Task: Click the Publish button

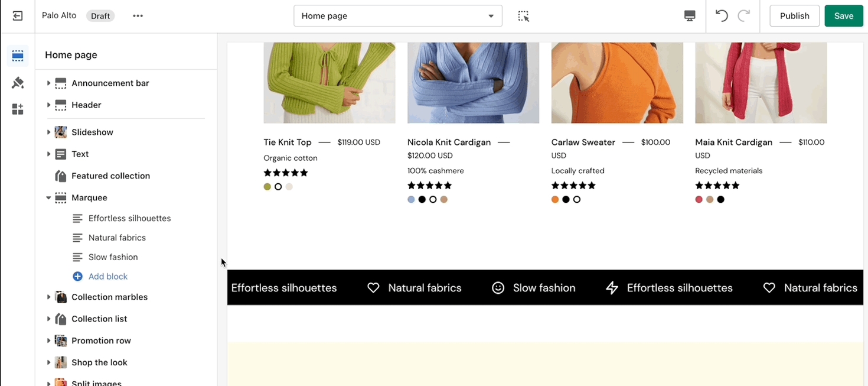Action: coord(794,16)
